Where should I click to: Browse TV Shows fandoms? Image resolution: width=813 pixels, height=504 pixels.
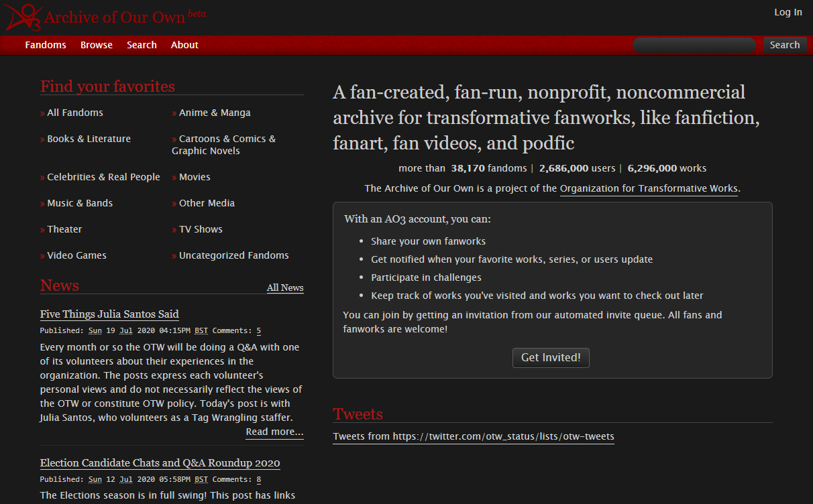201,229
